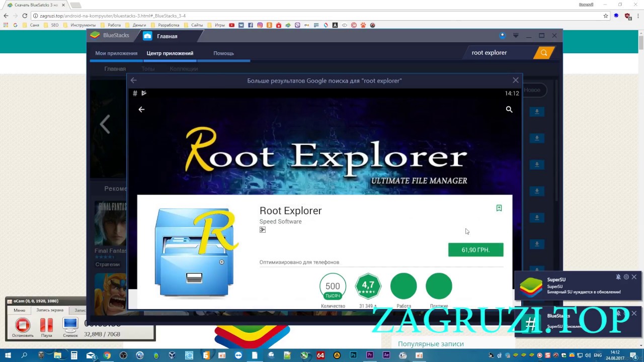Open the Деньги bookmarks folder
The height and width of the screenshot is (362, 644).
point(136,25)
